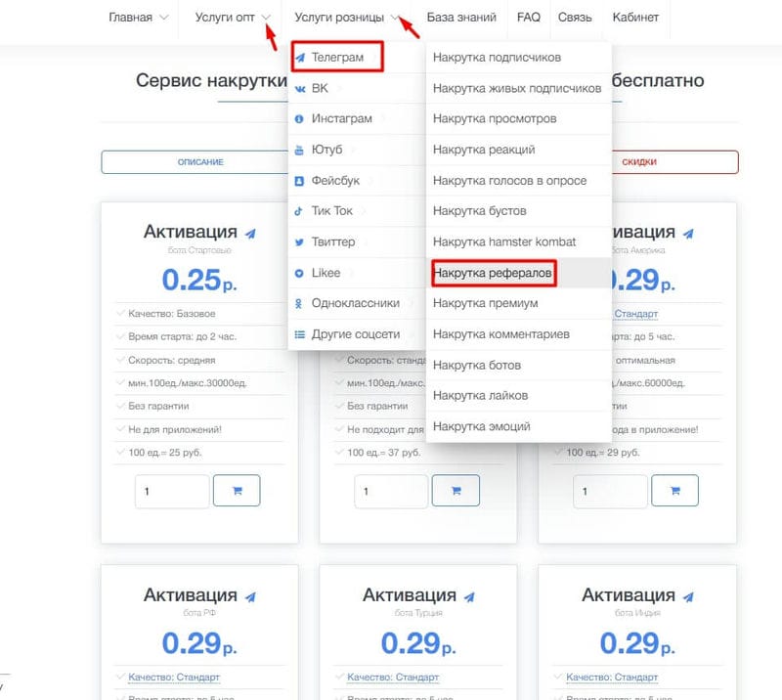This screenshot has width=782, height=700.
Task: Open the Кабинет link in navigation
Action: (x=635, y=18)
